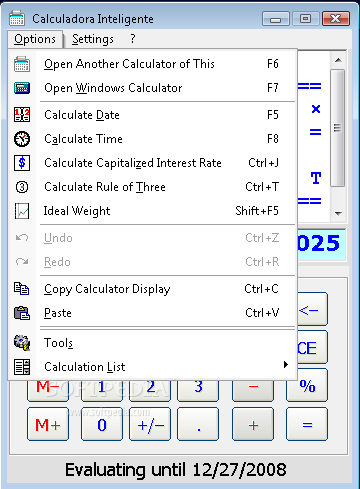The image size is (360, 489).
Task: Click the scroll up arrow of history
Action: pos(338,60)
